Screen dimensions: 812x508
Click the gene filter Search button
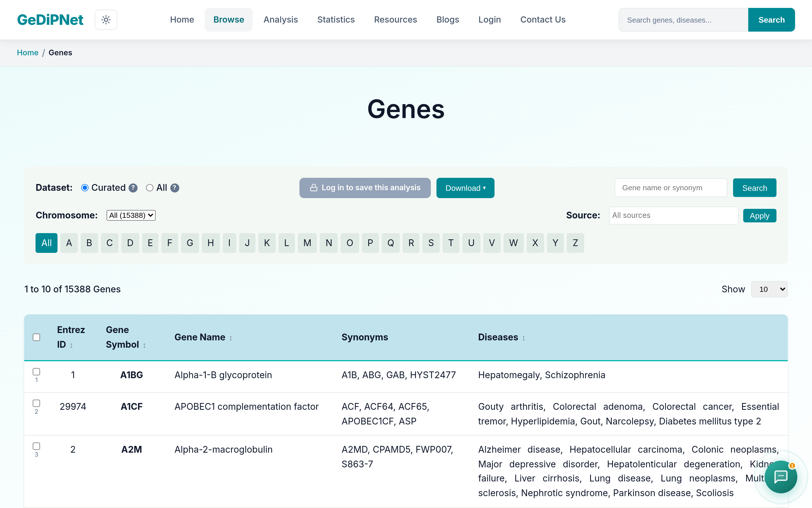[x=754, y=188]
